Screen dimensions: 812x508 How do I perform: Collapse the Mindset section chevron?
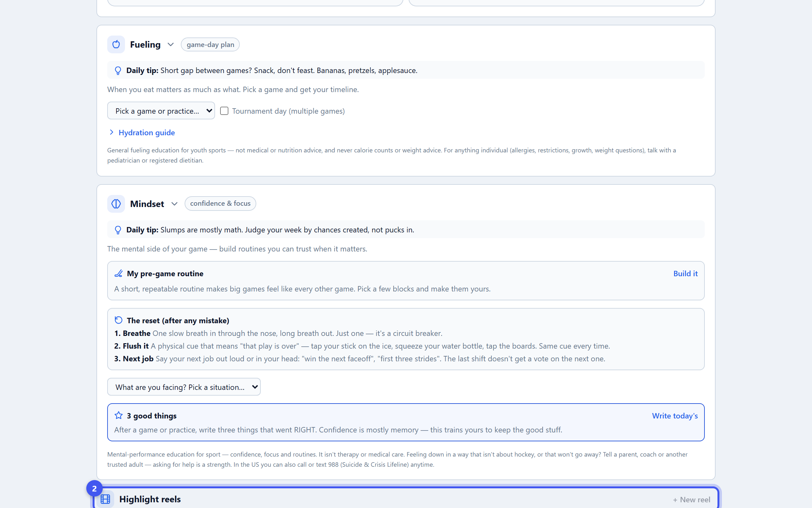pos(174,204)
